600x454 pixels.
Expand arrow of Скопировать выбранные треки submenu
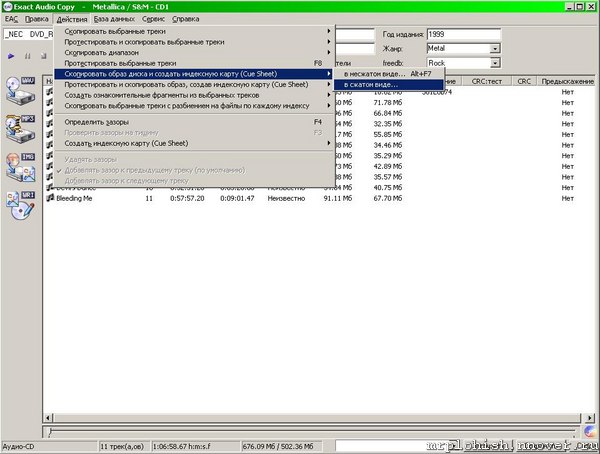coord(329,31)
